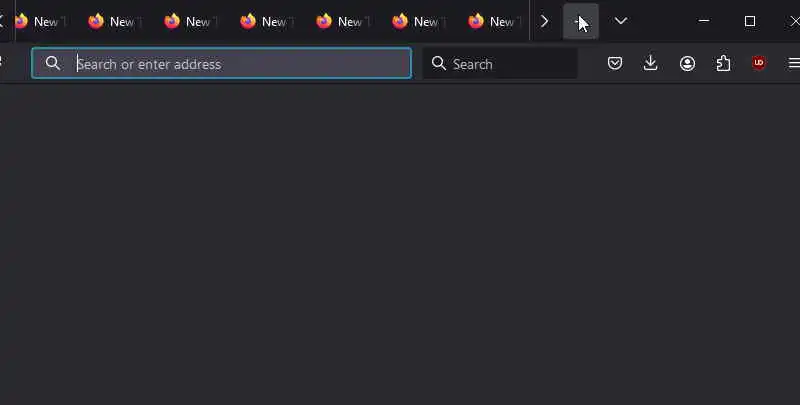Open the Pocket save icon

click(615, 63)
